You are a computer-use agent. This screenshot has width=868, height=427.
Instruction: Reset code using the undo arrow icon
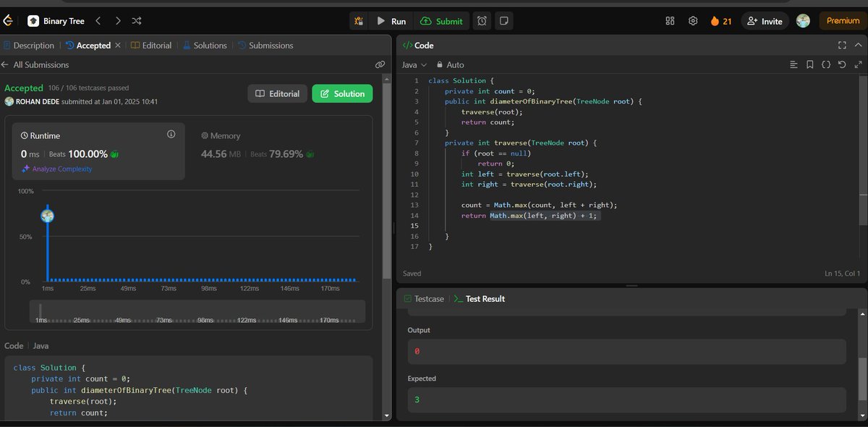click(x=841, y=64)
